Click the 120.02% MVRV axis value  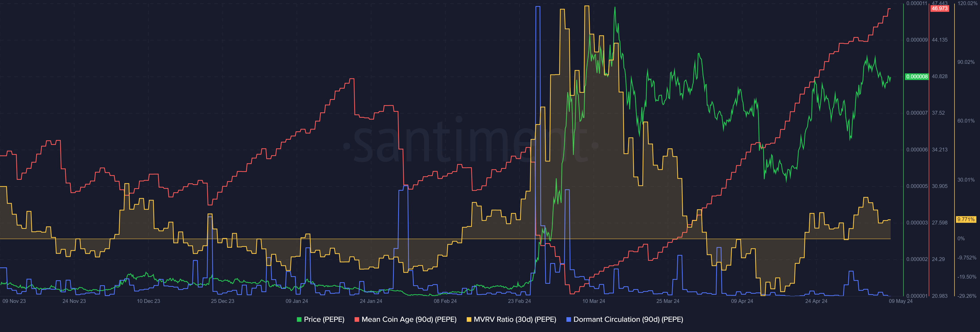(x=967, y=3)
